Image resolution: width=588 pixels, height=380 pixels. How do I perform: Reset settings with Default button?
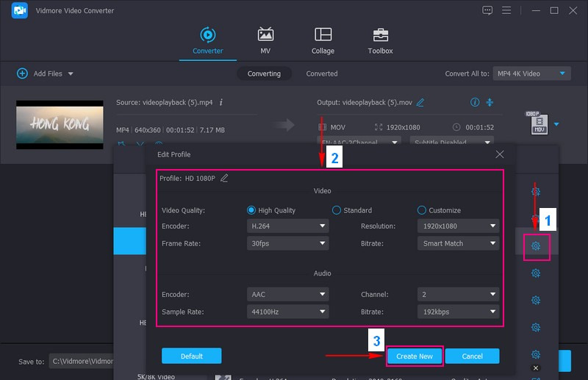point(191,356)
